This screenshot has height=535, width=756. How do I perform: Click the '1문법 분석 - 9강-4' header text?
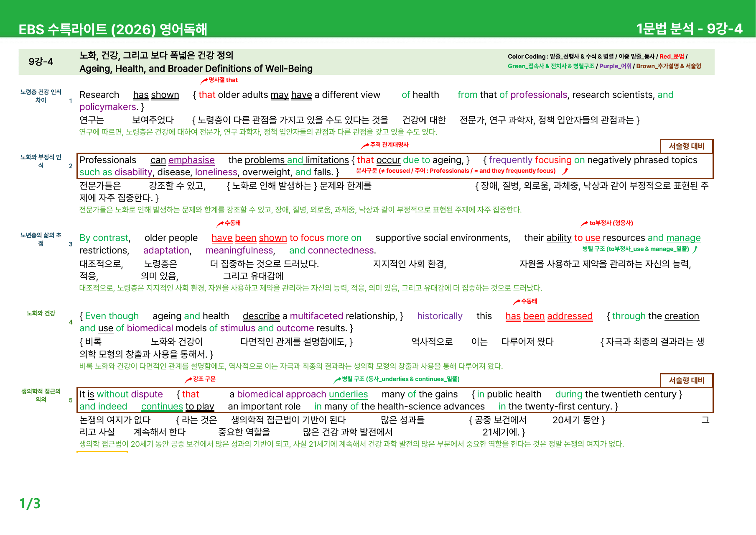click(x=689, y=28)
